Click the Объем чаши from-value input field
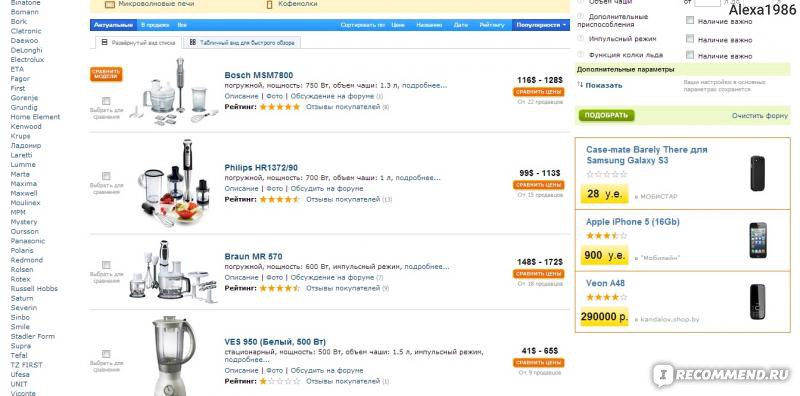This screenshot has width=800, height=396. [707, 3]
